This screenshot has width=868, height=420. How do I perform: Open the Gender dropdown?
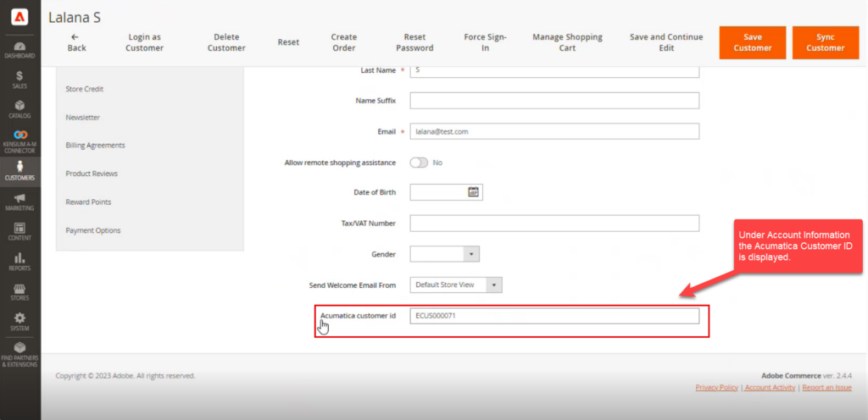pos(444,254)
